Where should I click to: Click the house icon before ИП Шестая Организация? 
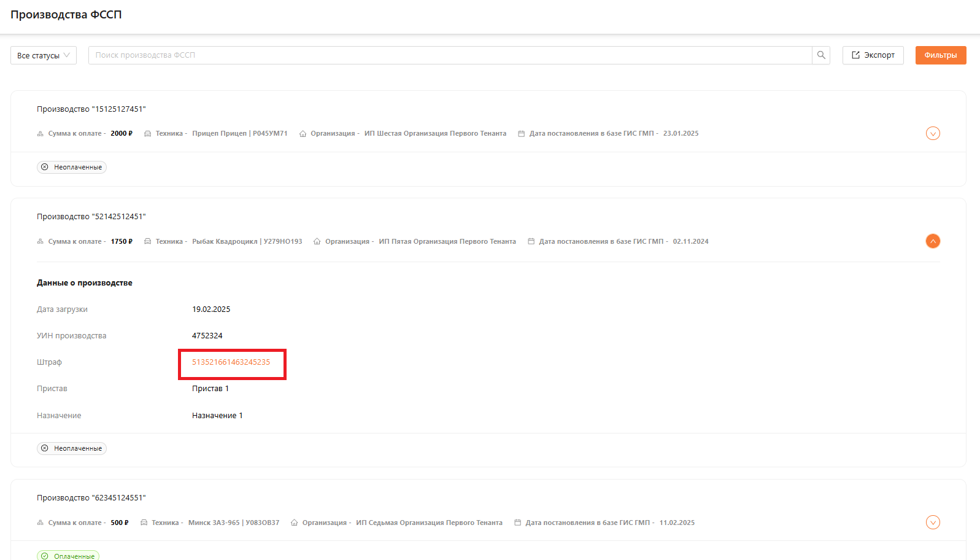(x=303, y=134)
